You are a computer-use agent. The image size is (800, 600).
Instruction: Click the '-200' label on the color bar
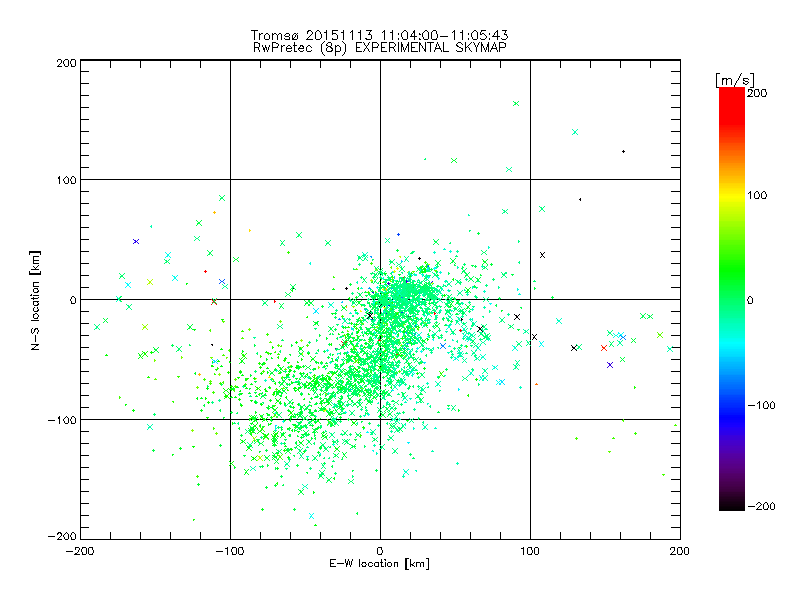click(x=761, y=506)
